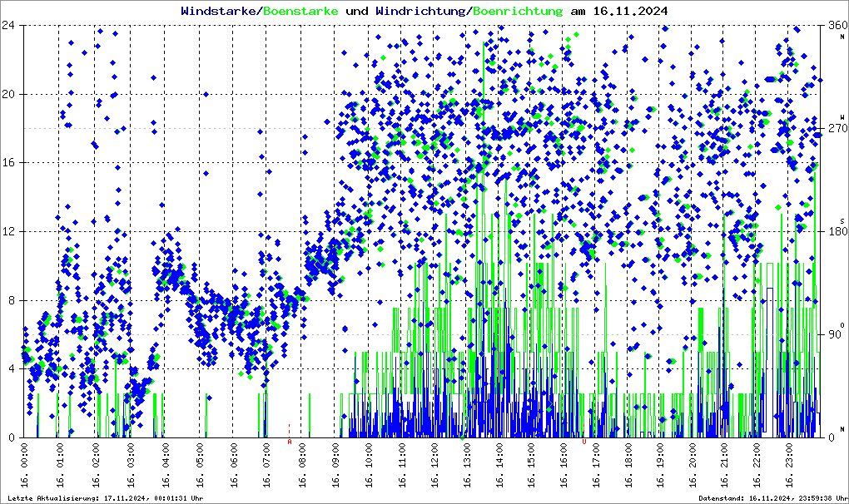Click the red sunset marker 'U' on the time axis
849x504 pixels.
[x=584, y=442]
